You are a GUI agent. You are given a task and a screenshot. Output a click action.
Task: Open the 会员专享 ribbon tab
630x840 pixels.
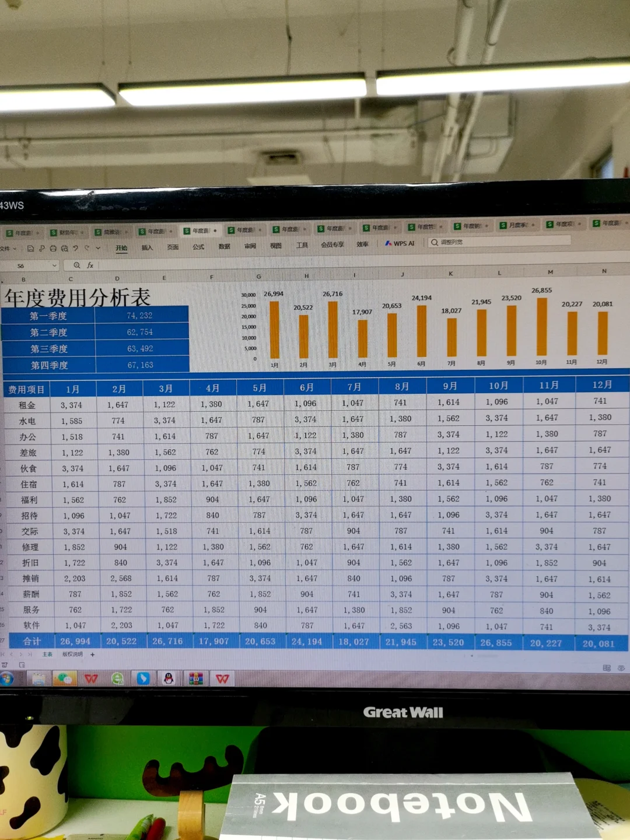pos(332,244)
